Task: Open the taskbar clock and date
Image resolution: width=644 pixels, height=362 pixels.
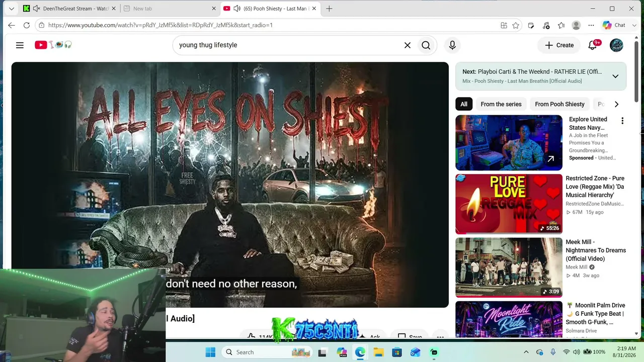Action: 625,352
